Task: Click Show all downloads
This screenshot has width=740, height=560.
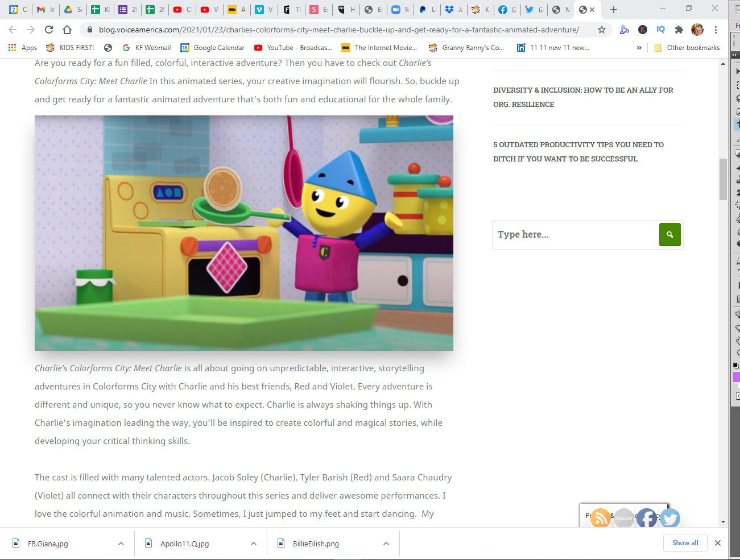Action: 685,543
